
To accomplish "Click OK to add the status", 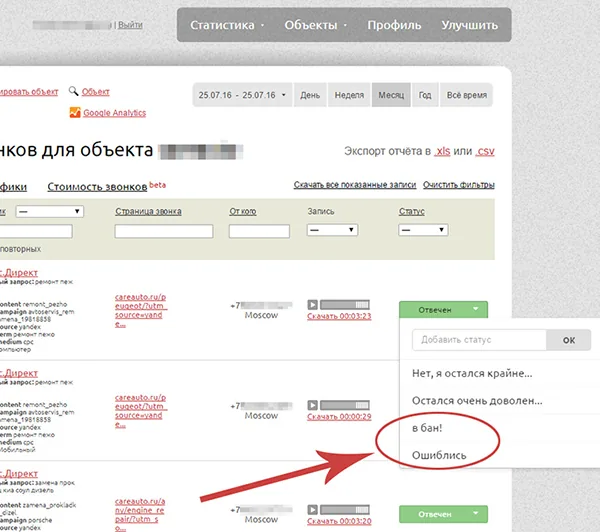I will click(x=568, y=340).
